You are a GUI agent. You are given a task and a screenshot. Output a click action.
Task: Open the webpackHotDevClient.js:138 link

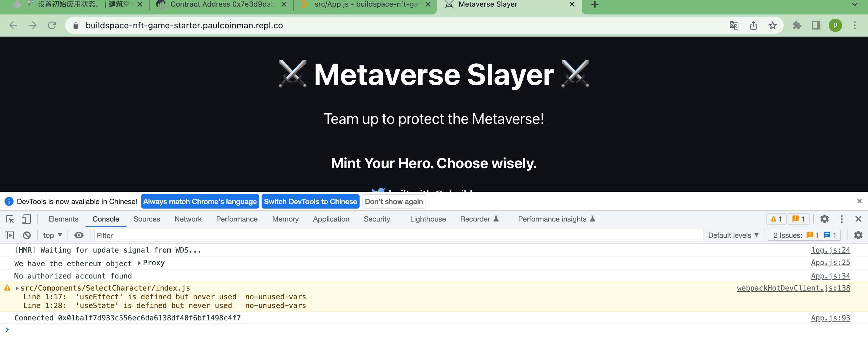tap(793, 288)
